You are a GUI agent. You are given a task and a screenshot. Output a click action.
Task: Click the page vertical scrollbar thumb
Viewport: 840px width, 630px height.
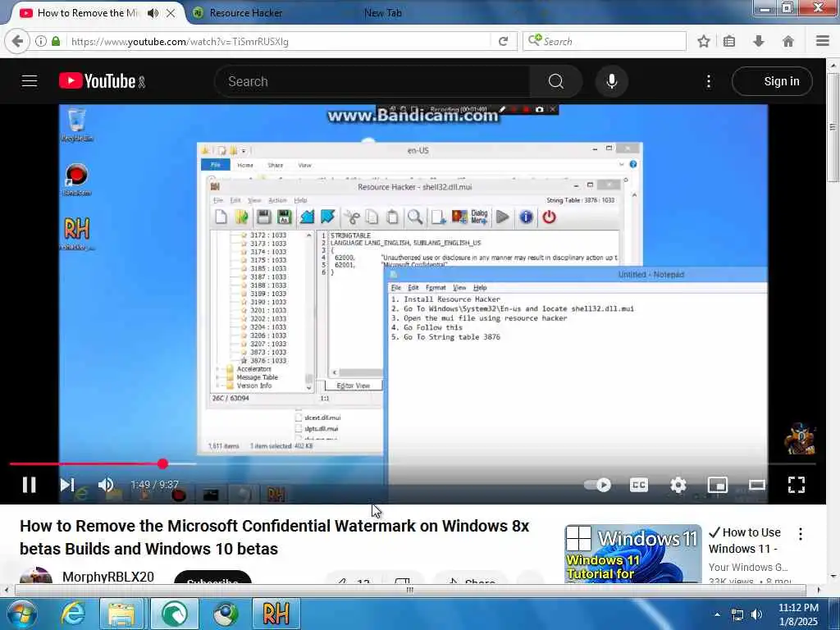coord(833,127)
